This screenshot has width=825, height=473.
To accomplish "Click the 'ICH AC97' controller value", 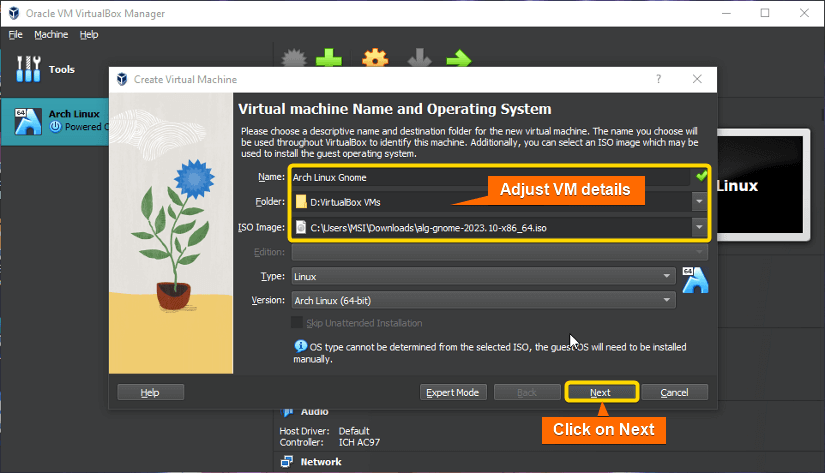I will (x=359, y=442).
